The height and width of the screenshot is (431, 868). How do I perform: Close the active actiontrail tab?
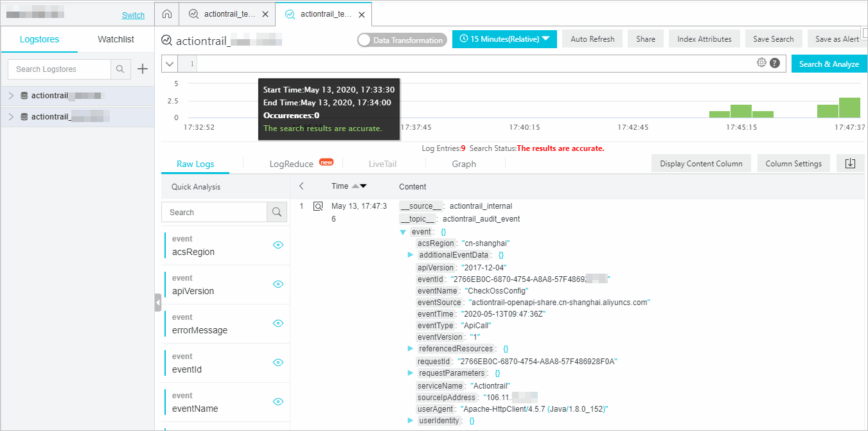coord(362,14)
